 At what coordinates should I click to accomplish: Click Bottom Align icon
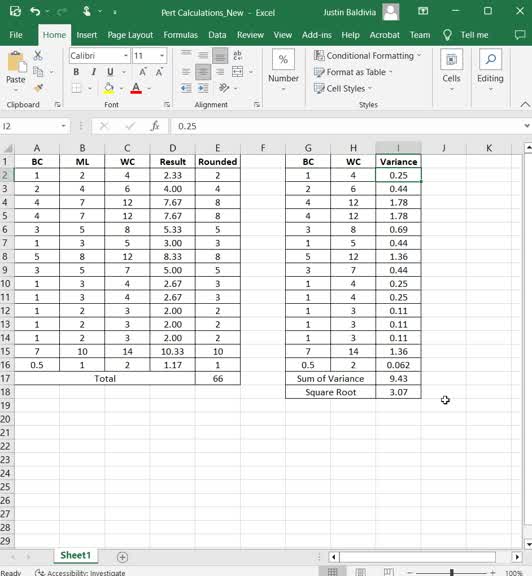point(220,55)
